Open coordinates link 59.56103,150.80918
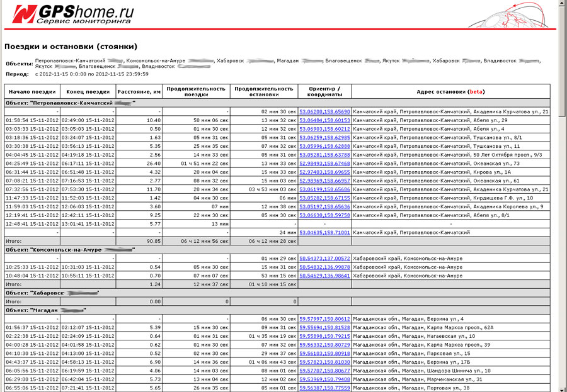This screenshot has height=392, width=567. (324, 354)
